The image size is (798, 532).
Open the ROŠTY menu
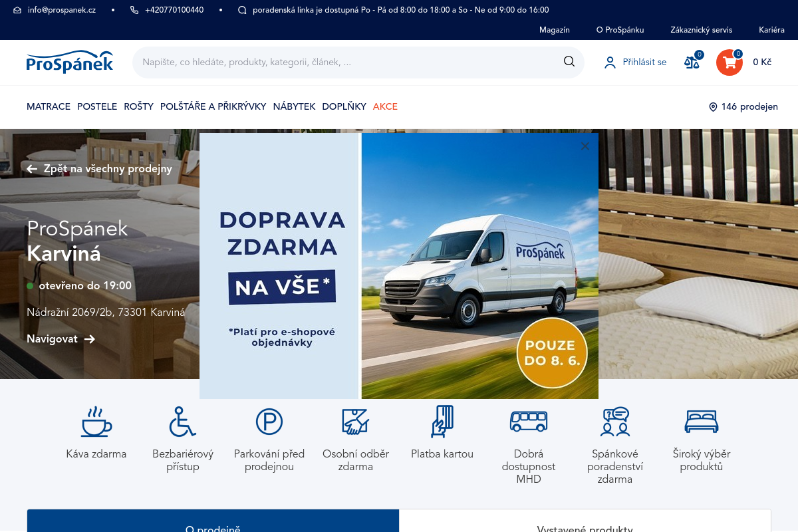pos(138,106)
